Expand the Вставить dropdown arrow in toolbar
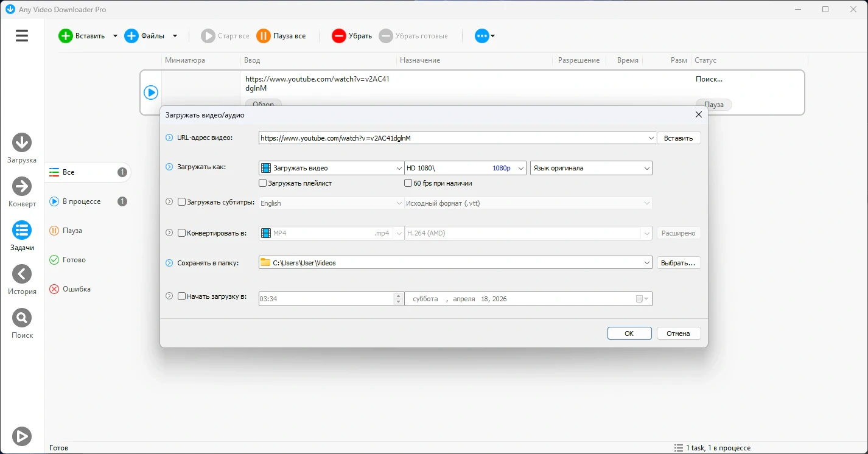 click(x=115, y=36)
